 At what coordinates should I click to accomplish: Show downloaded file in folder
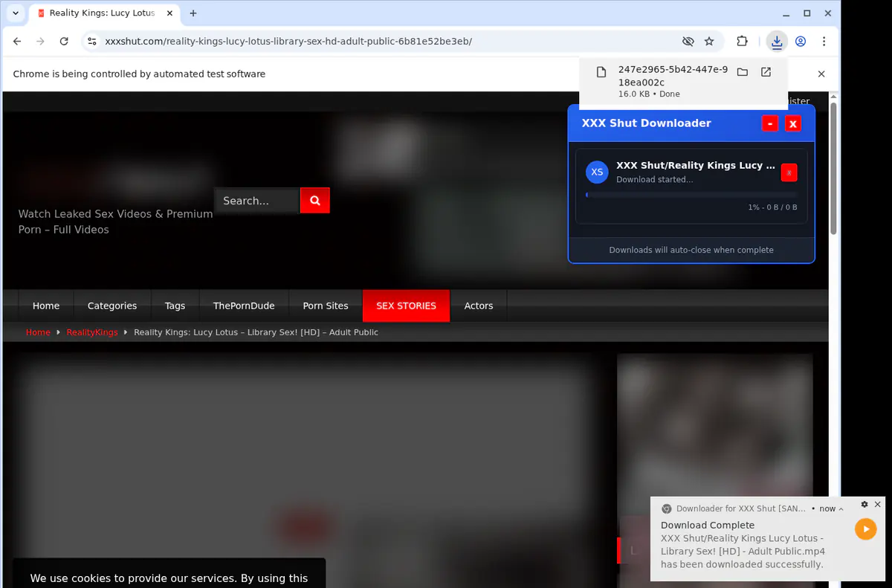(x=742, y=72)
